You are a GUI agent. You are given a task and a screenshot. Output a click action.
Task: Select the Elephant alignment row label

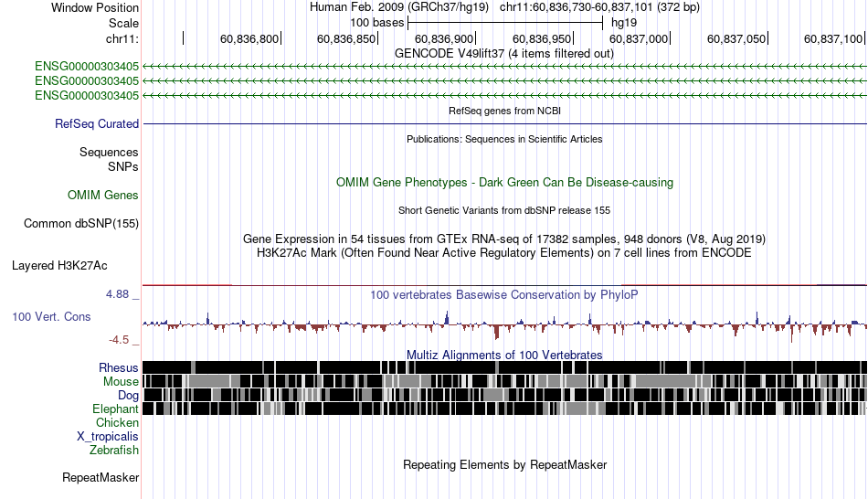pyautogui.click(x=115, y=409)
